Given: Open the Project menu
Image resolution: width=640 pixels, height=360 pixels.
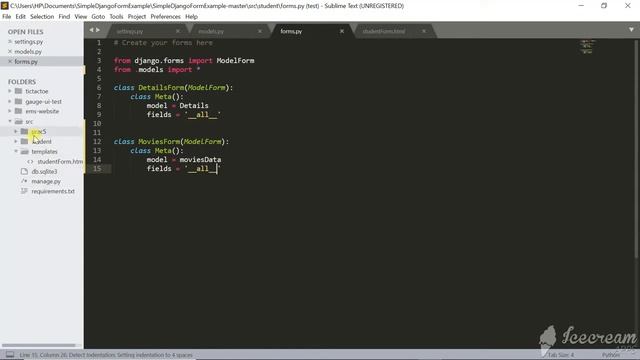Looking at the screenshot, I should coord(137,17).
